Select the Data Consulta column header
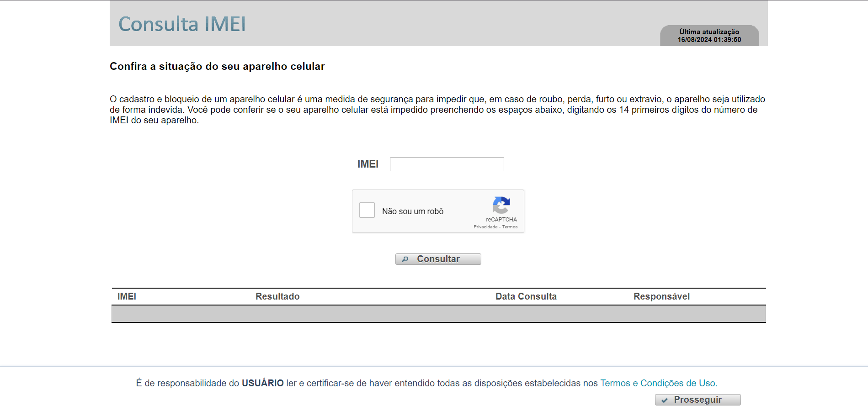Viewport: 868px width, 416px height. pyautogui.click(x=526, y=296)
